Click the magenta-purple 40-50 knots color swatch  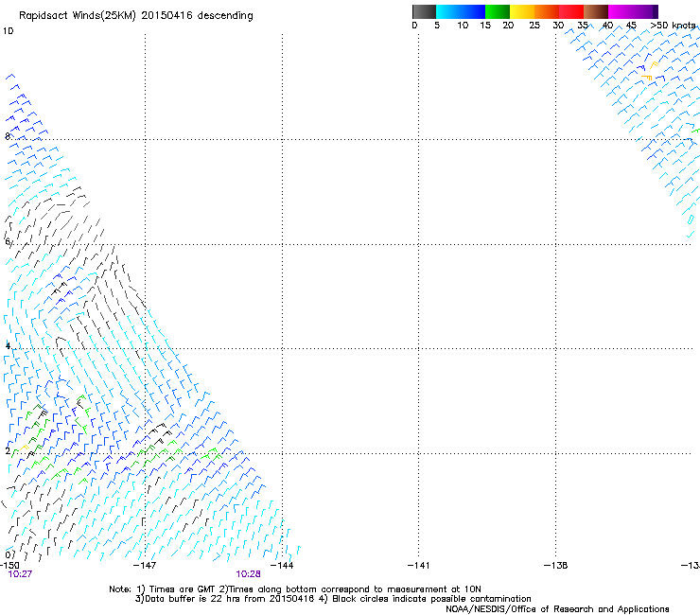[633, 11]
